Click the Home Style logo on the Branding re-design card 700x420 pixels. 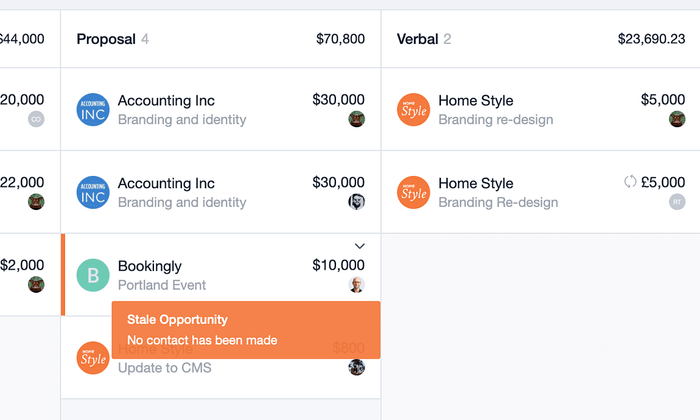tap(413, 110)
